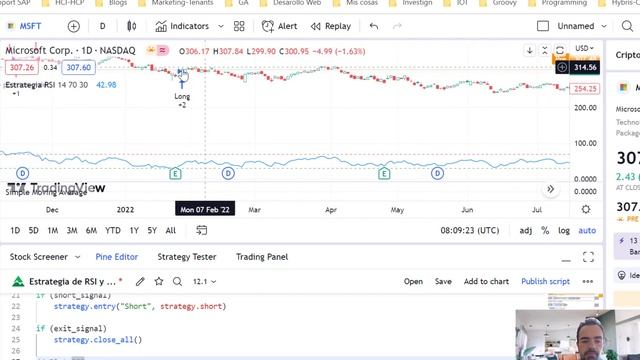Expand the Stock Screener dropdown arrow
640x360 pixels.
[x=78, y=257]
